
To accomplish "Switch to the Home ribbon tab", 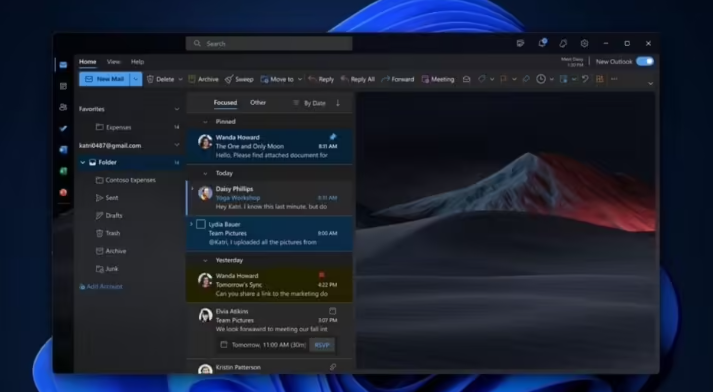I will [x=87, y=62].
